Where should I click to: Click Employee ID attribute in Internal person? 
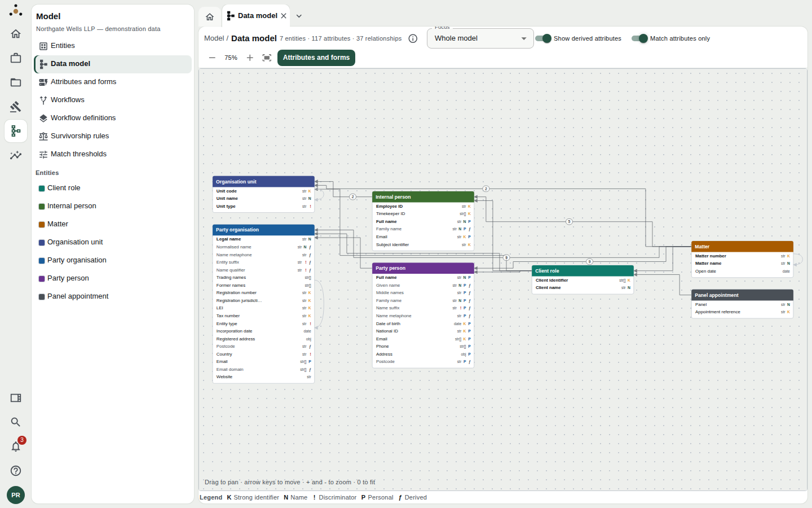[x=423, y=207]
